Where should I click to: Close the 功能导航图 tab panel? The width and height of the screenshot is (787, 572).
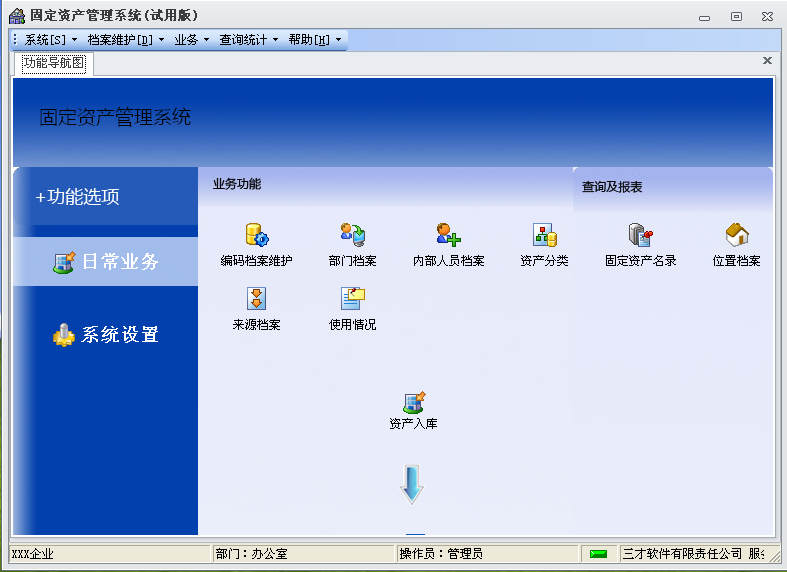[x=767, y=61]
